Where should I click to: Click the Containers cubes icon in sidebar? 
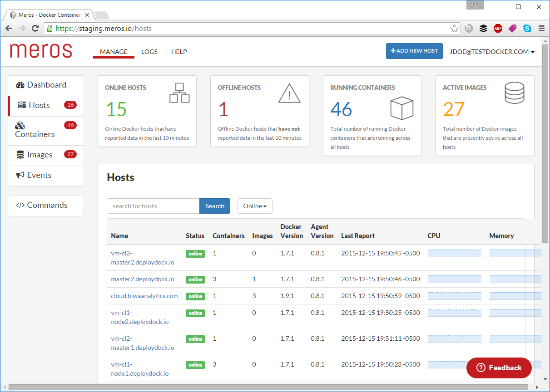(x=20, y=126)
